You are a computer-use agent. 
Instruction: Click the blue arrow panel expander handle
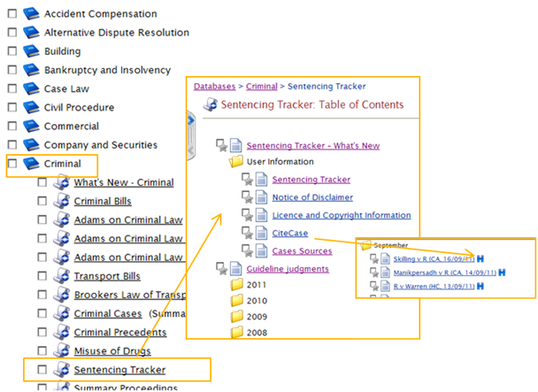coord(191,121)
